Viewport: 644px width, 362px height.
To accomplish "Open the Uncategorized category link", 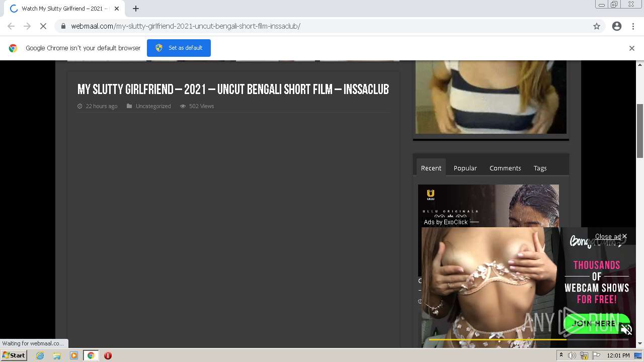I will click(153, 106).
